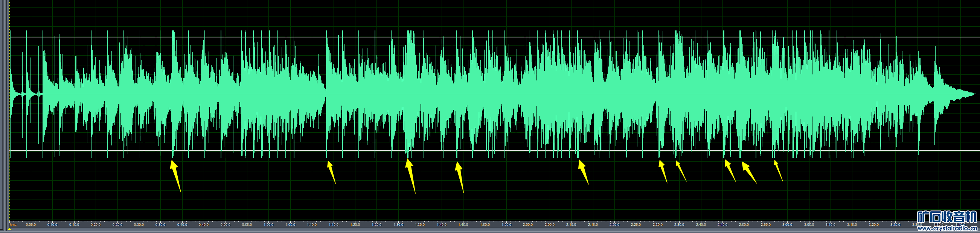Pick "2:20.0" on the ruler

point(614,225)
